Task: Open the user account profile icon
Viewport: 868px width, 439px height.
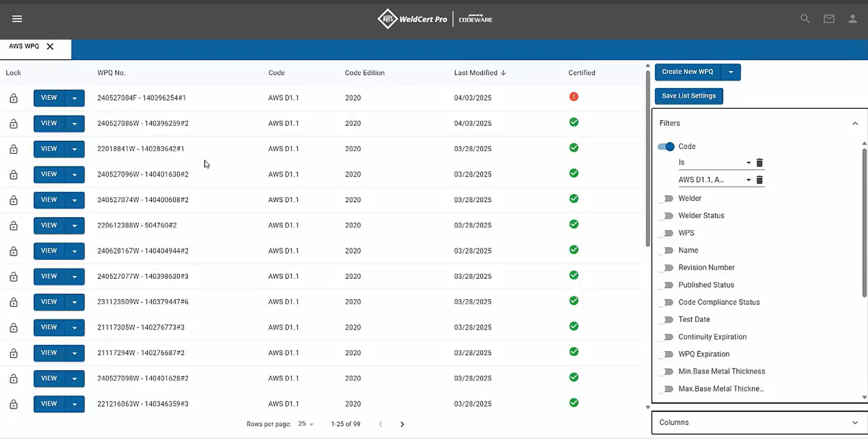Action: coord(852,19)
